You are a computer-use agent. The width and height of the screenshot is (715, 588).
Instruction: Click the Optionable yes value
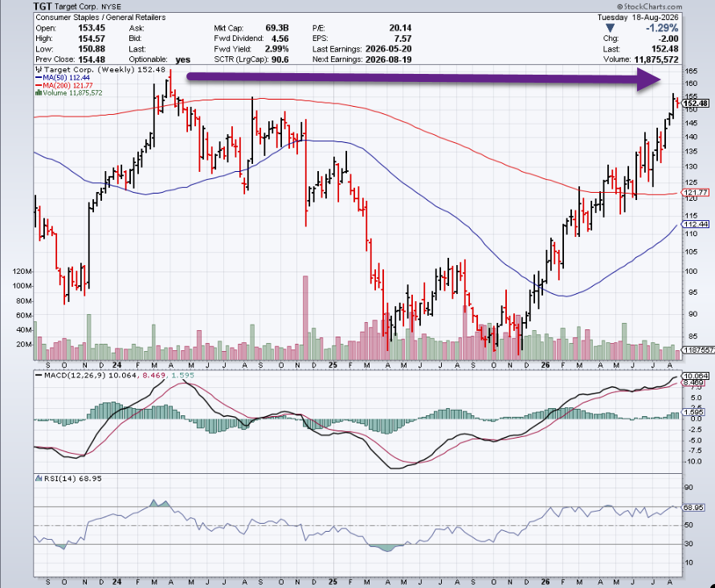coord(183,59)
